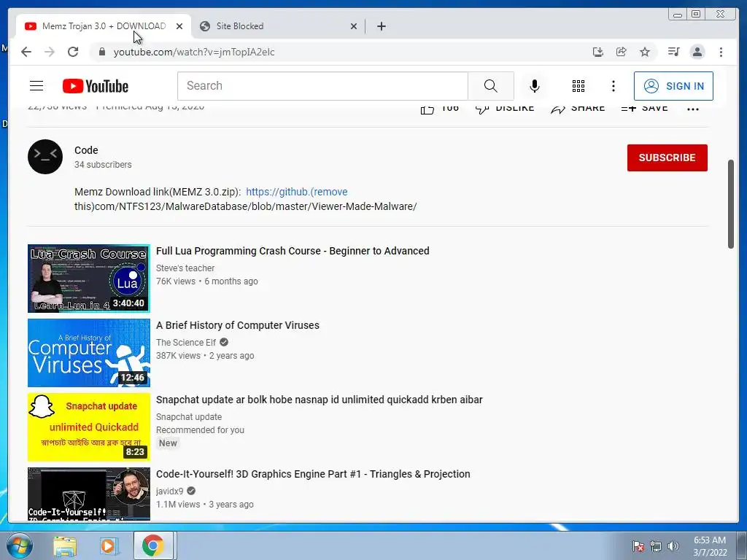Image resolution: width=747 pixels, height=560 pixels.
Task: Click the padlock site info icon
Action: pyautogui.click(x=101, y=52)
